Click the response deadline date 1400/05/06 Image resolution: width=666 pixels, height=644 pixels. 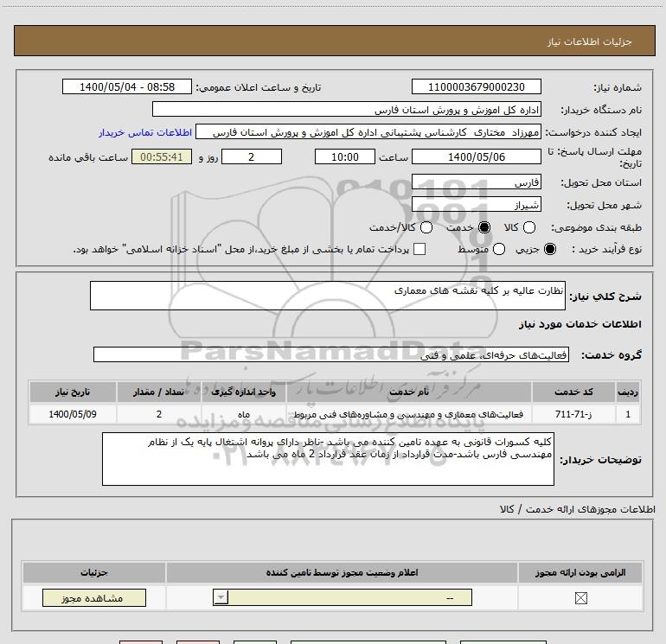coord(476,157)
